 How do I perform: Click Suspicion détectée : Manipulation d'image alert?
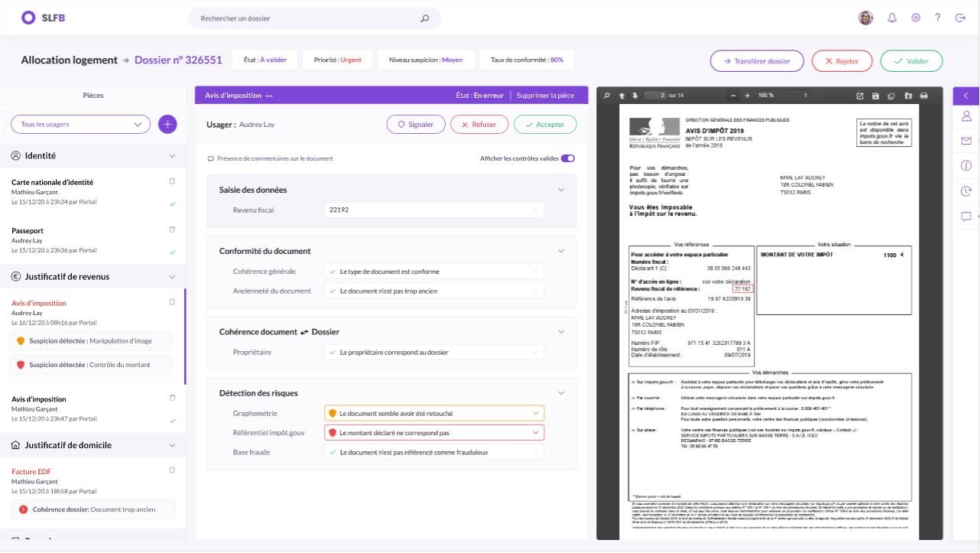tap(91, 341)
